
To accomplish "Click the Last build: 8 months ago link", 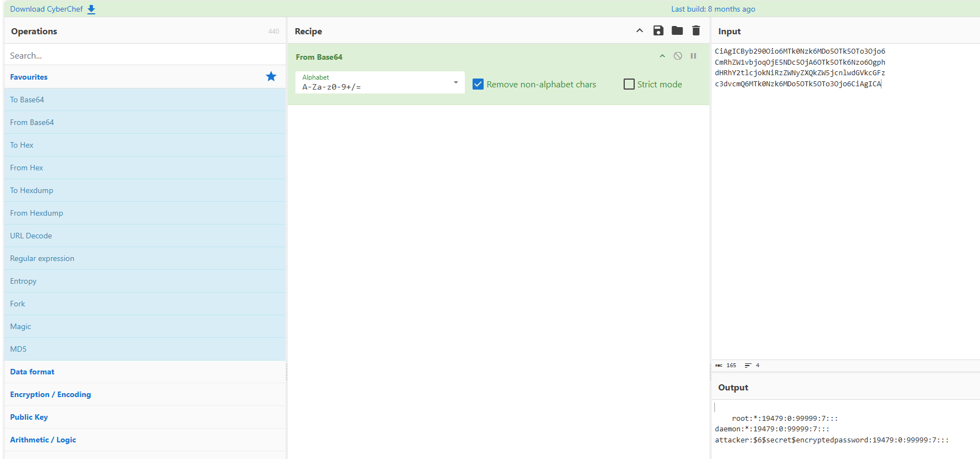I will tap(713, 9).
